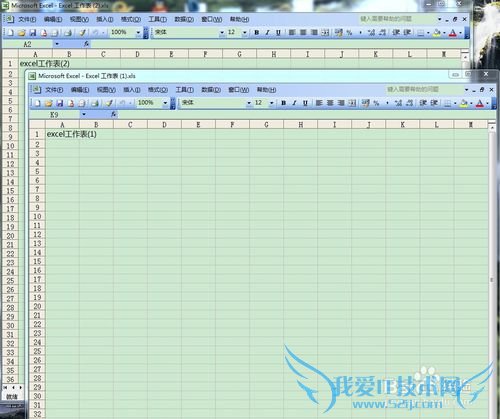This screenshot has height=419, width=500.
Task: Click Decrease Decimal icon in 工作表 (1) toolbar
Action: (x=409, y=103)
